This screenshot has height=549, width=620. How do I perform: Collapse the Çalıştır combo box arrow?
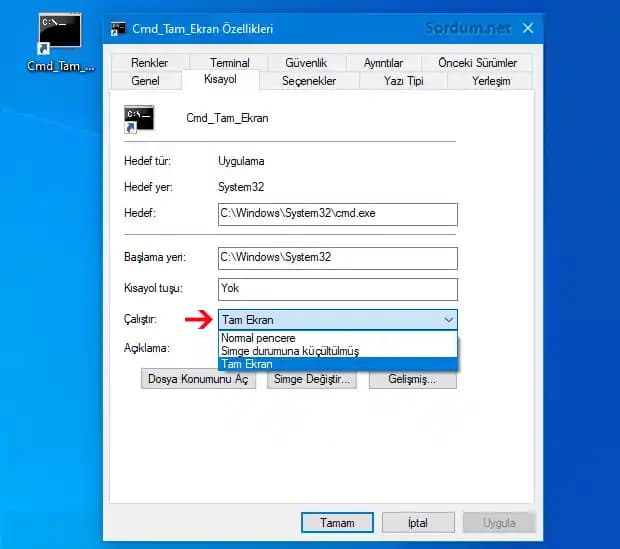(x=446, y=320)
